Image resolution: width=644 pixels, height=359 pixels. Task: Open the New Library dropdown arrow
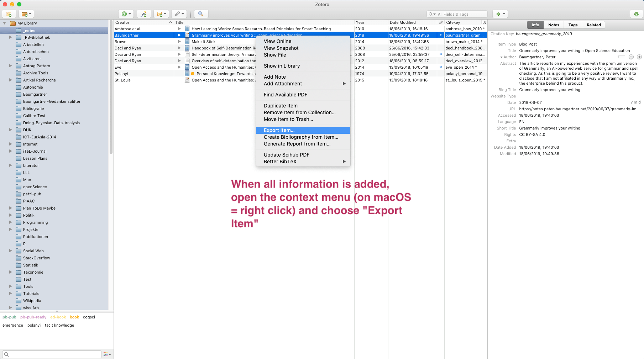coord(30,14)
